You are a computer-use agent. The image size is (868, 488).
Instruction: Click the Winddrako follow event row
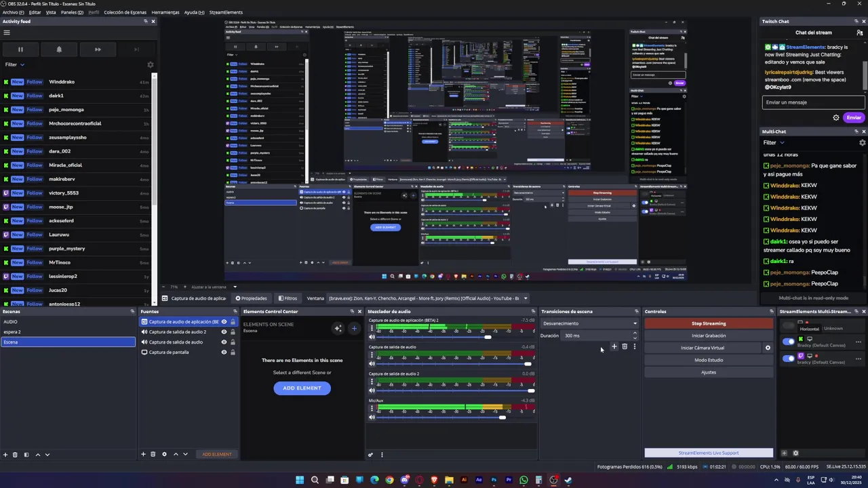pyautogui.click(x=76, y=82)
